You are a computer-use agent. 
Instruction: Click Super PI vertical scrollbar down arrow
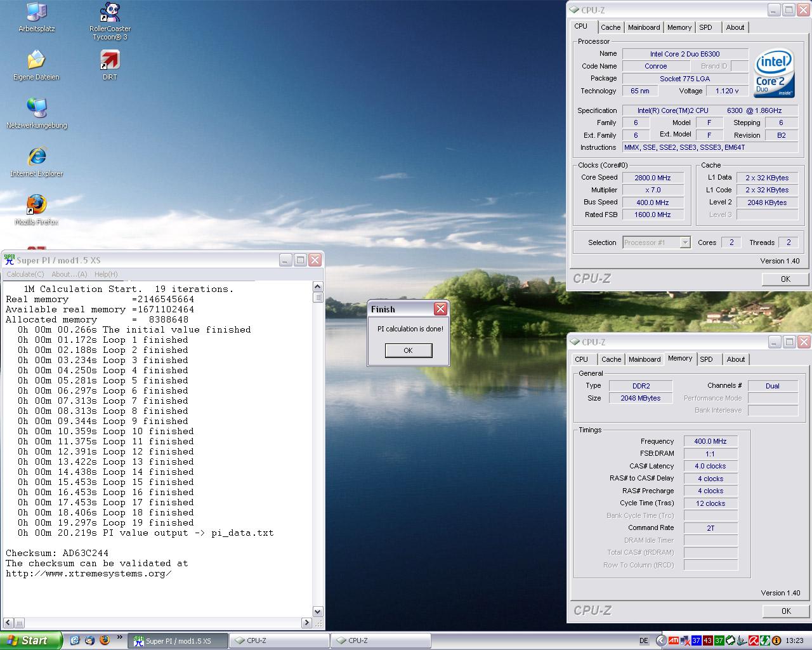click(318, 611)
